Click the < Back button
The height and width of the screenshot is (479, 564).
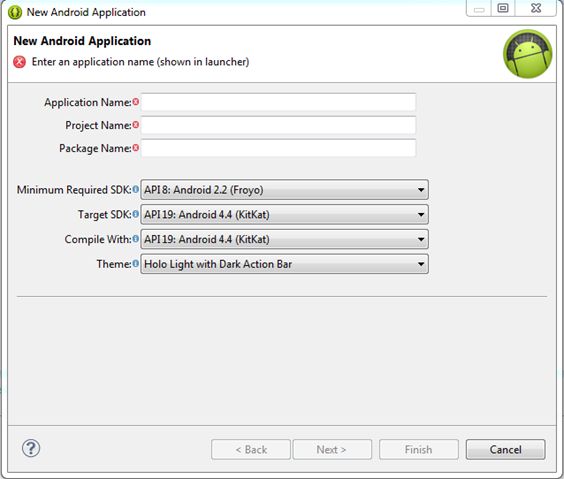pos(251,450)
